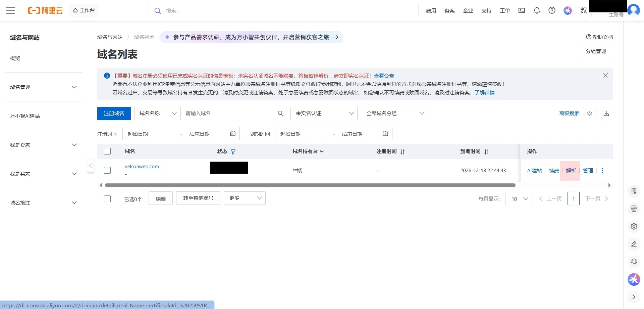Screen dimensions: 644x309
Task: Click the download export list icon
Action: pos(606,114)
